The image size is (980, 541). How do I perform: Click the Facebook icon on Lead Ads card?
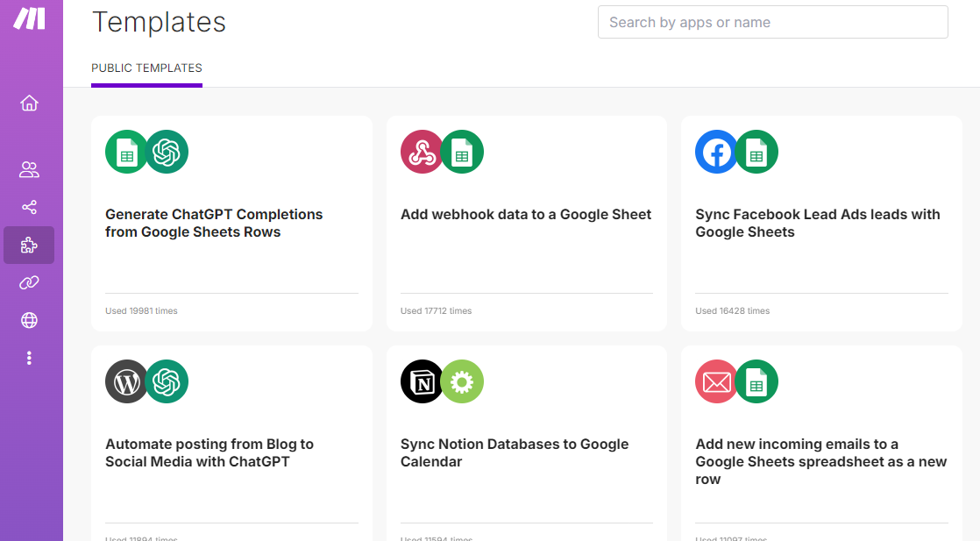pos(716,153)
